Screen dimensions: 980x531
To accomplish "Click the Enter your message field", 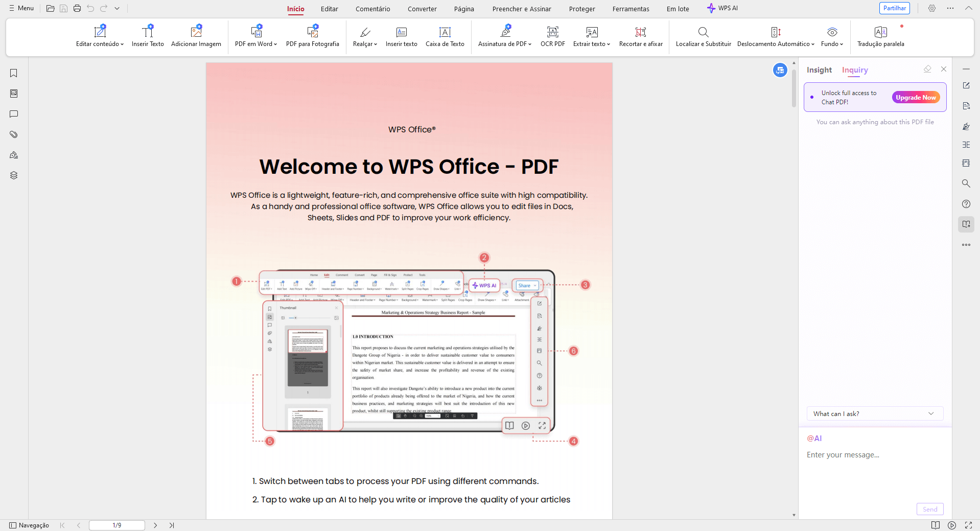I will 875,455.
